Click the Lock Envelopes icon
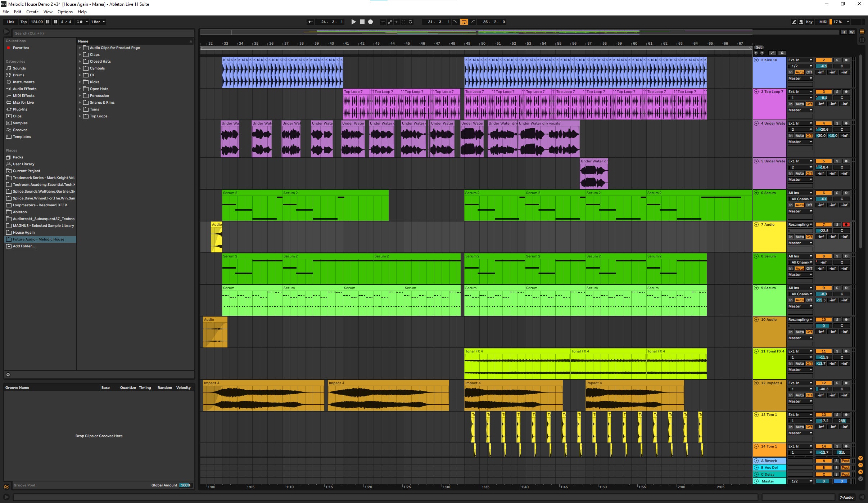Screen dimensions: 868x503 (782, 53)
